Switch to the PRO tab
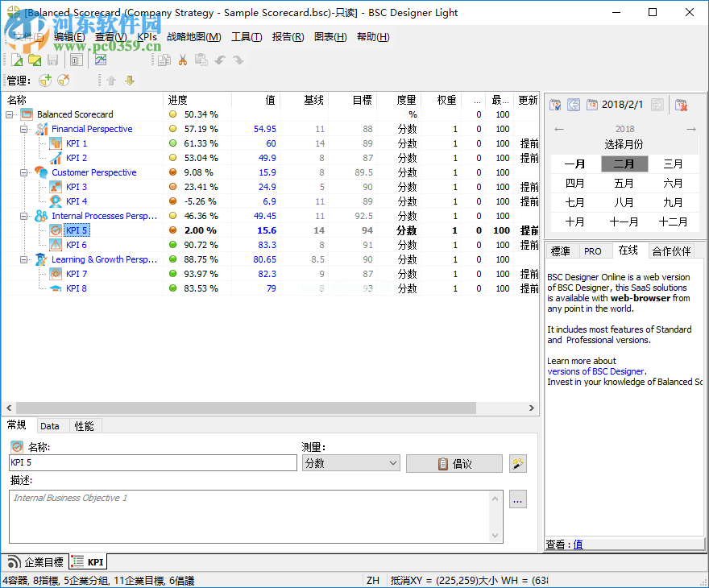 (x=594, y=251)
